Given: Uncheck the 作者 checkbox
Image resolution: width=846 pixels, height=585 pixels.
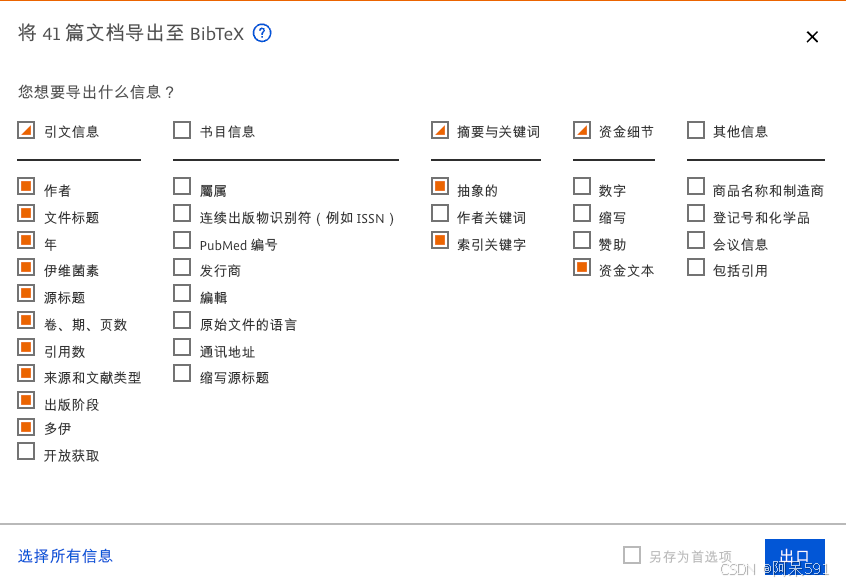Looking at the screenshot, I should (25, 187).
